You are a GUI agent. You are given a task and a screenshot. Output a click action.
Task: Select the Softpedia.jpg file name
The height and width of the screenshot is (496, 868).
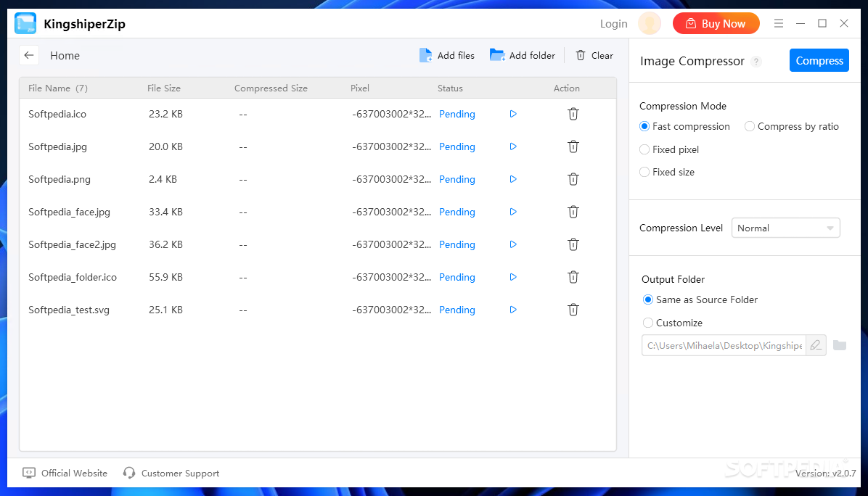click(x=57, y=146)
